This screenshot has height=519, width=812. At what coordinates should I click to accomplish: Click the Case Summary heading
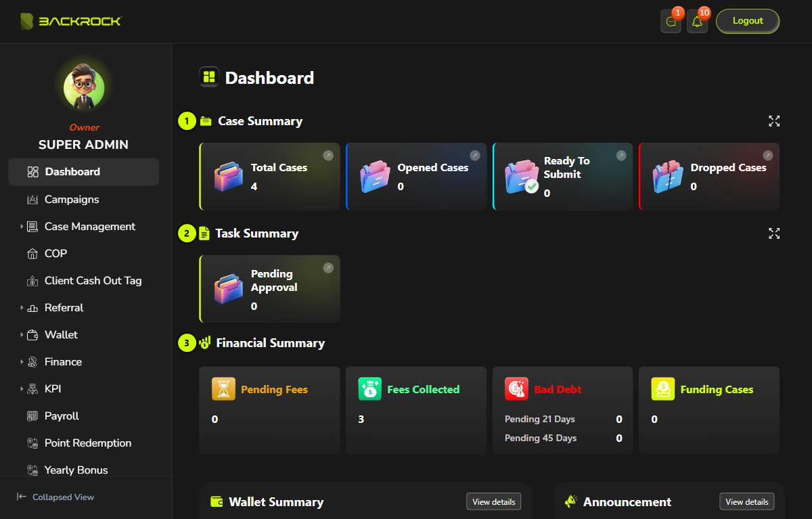click(260, 121)
